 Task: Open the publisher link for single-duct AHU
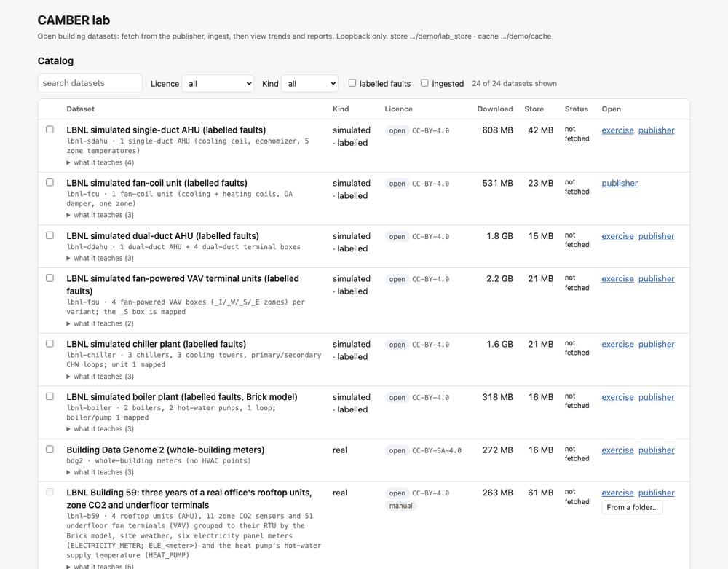(x=656, y=130)
